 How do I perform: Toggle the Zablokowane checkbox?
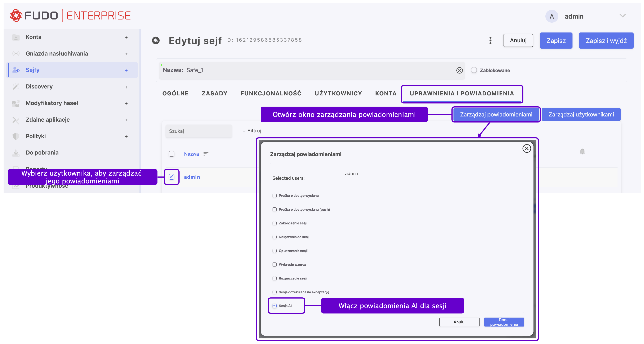point(474,70)
